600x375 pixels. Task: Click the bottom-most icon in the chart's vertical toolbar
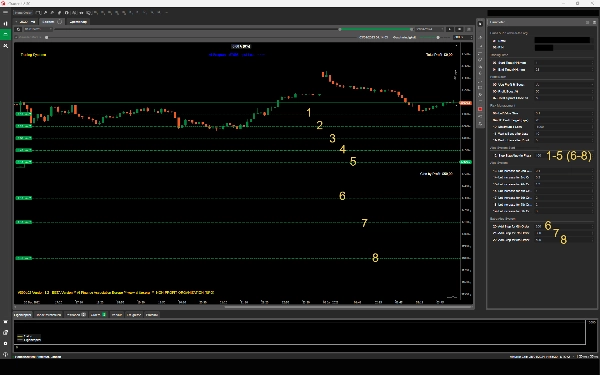point(480,124)
